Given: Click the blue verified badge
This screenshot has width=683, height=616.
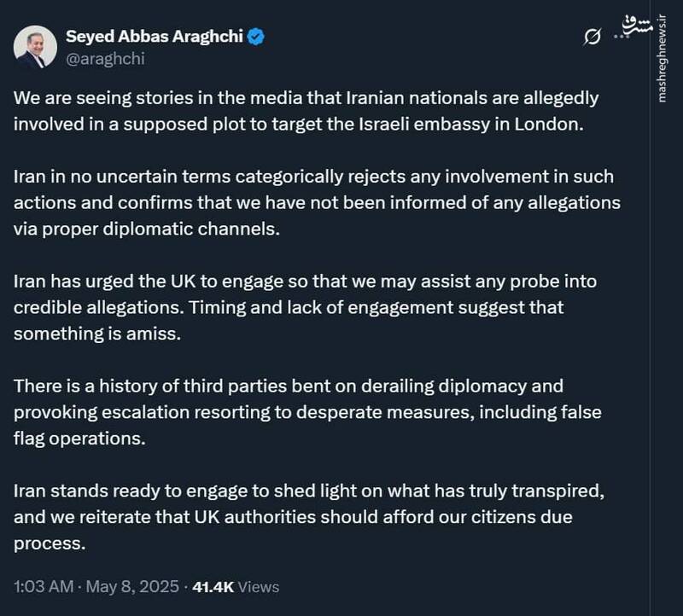Looking at the screenshot, I should (254, 36).
